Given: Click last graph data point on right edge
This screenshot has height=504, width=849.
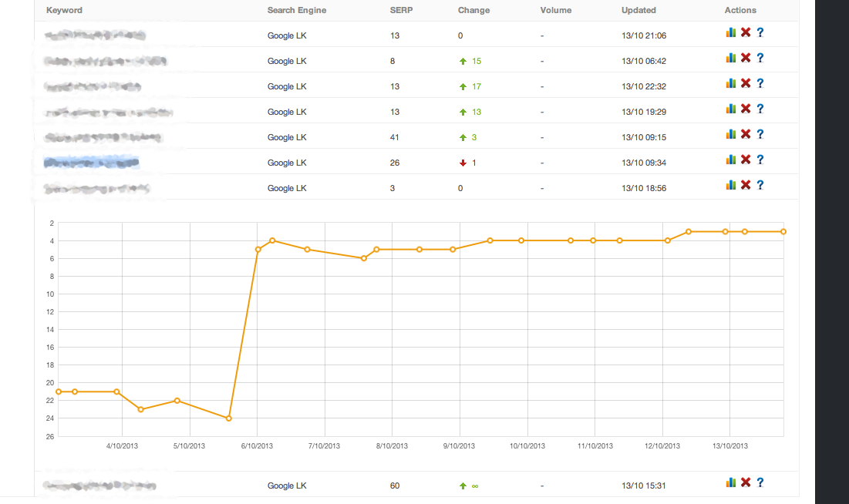Looking at the screenshot, I should coord(783,232).
